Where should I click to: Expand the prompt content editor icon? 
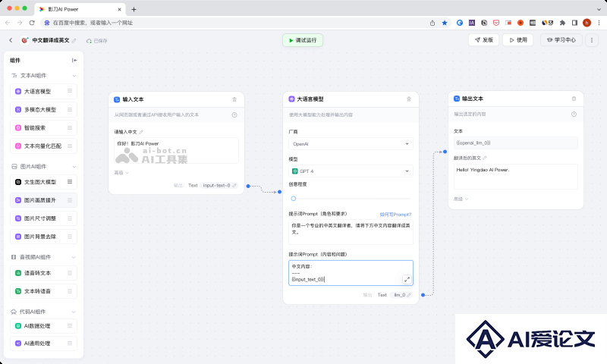(407, 279)
